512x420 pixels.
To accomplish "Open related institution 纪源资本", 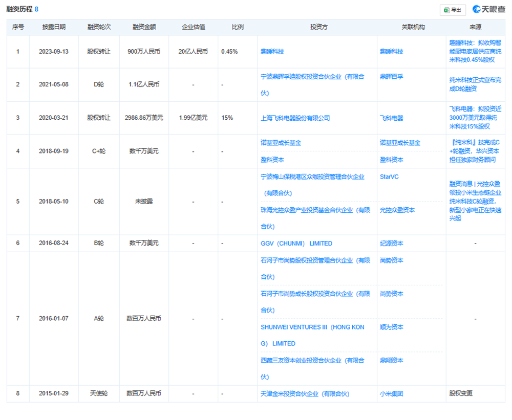I will point(392,244).
